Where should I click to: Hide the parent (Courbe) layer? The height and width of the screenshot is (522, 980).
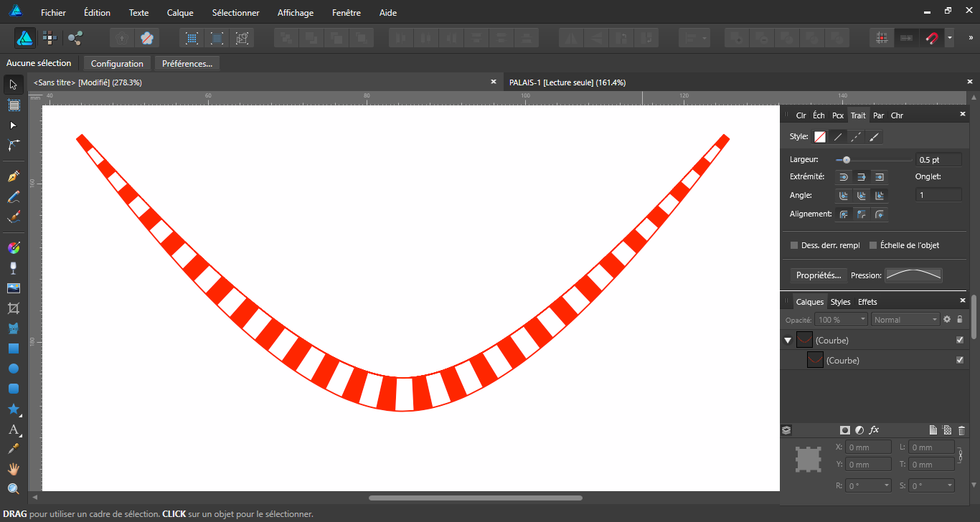(960, 340)
